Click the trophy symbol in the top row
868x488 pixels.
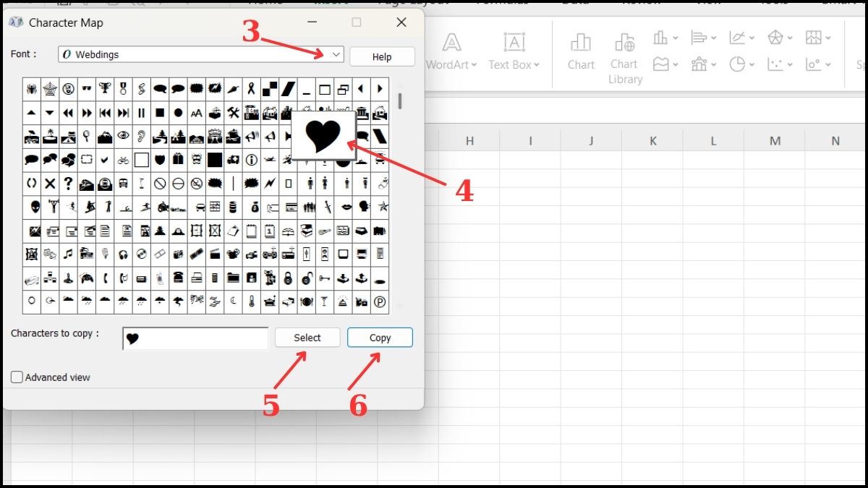tap(105, 88)
